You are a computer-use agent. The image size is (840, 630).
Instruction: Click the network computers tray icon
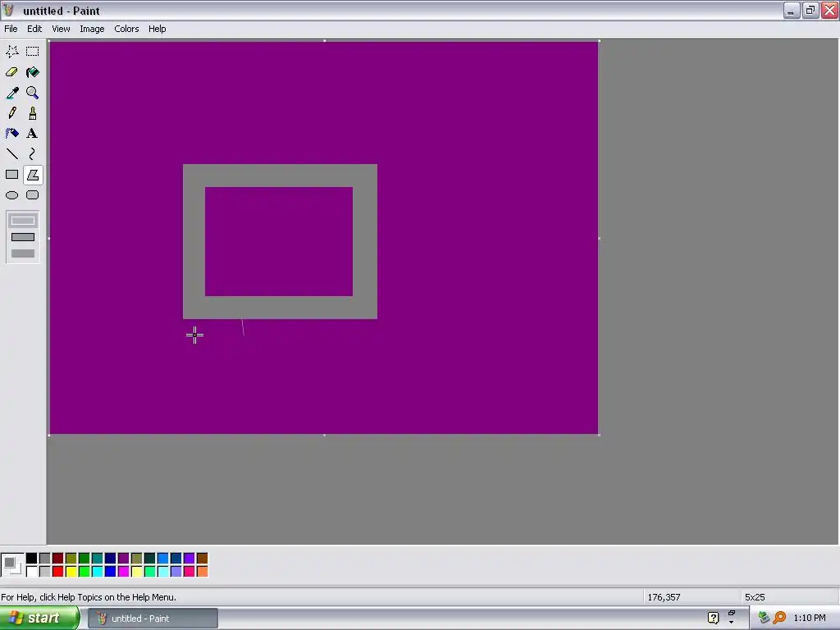coord(764,618)
